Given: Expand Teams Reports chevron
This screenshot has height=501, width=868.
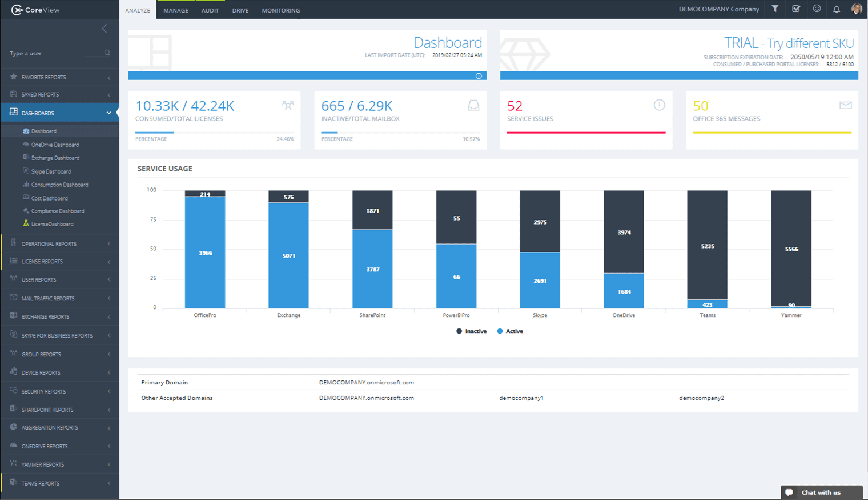Looking at the screenshot, I should pos(109,483).
